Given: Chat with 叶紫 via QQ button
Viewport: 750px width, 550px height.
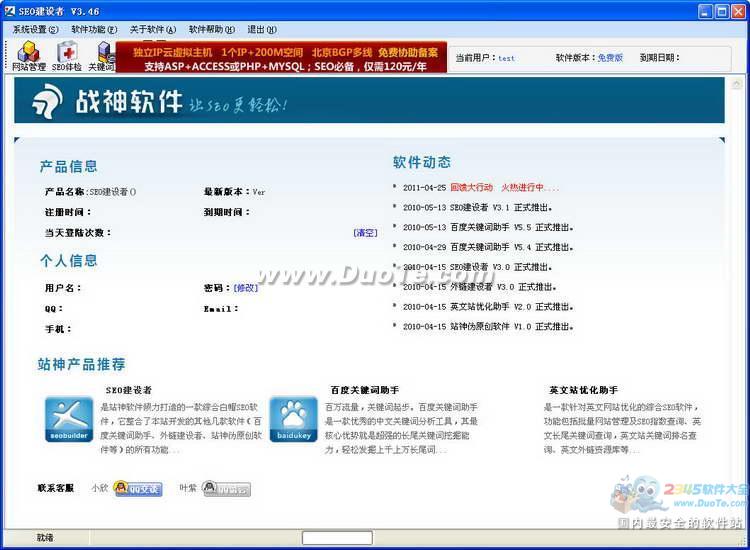Looking at the screenshot, I should 226,488.
